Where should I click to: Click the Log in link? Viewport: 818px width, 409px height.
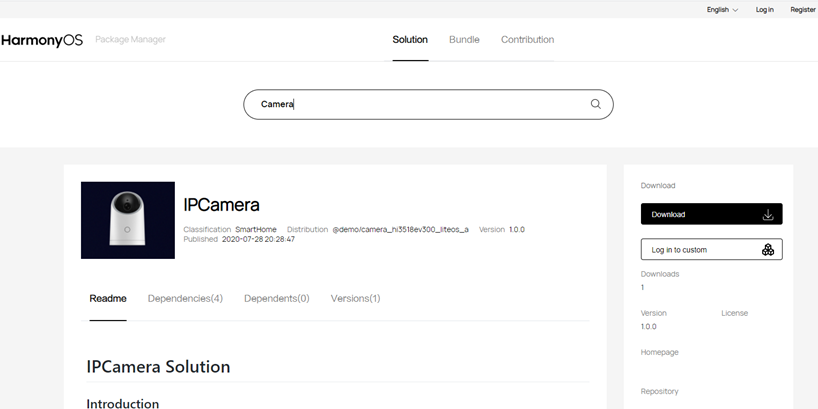[x=764, y=9]
